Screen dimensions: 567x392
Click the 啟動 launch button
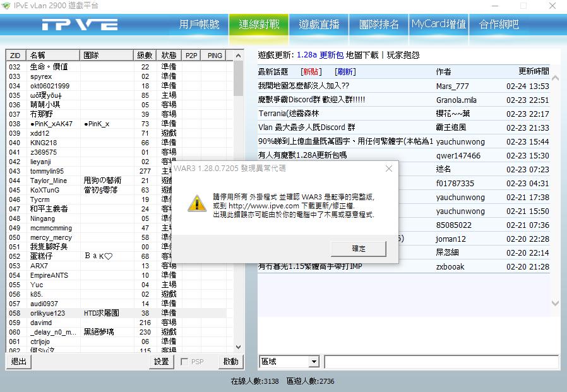point(230,361)
